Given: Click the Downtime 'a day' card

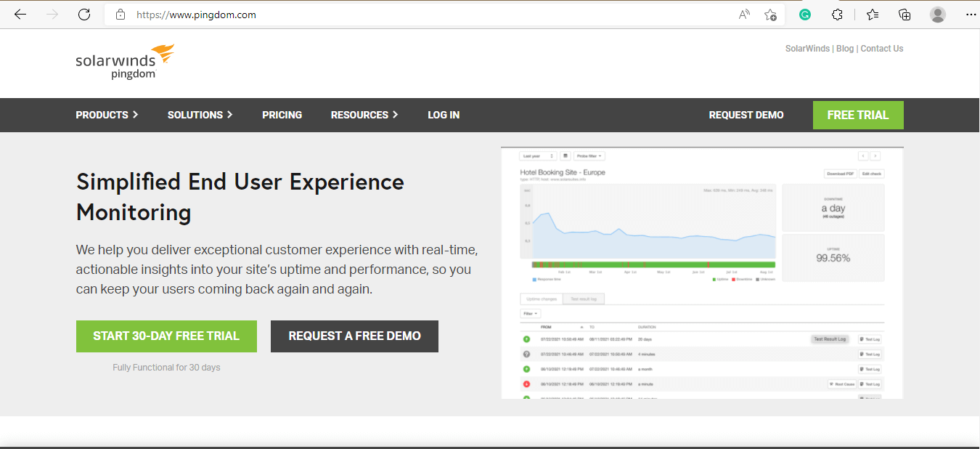Looking at the screenshot, I should click(833, 207).
